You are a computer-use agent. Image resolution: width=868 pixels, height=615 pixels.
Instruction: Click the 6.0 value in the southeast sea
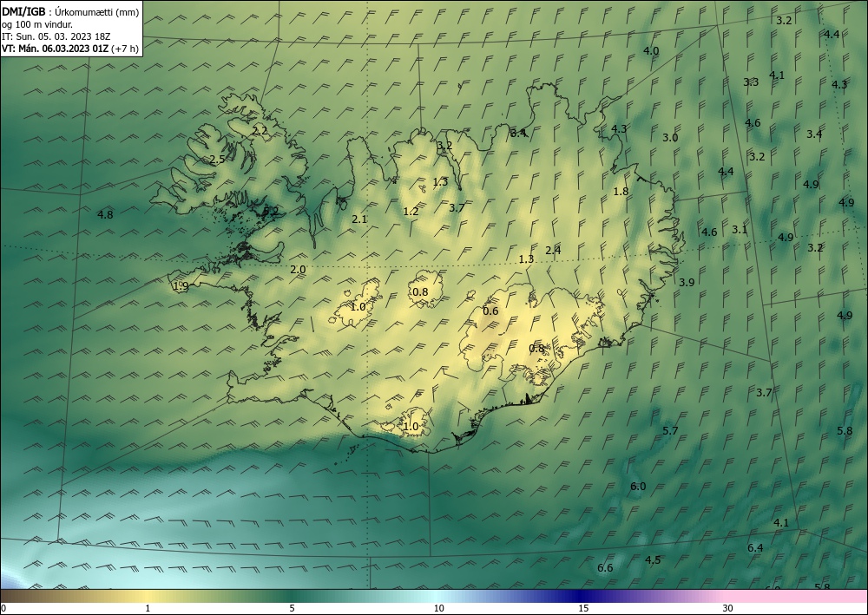638,487
